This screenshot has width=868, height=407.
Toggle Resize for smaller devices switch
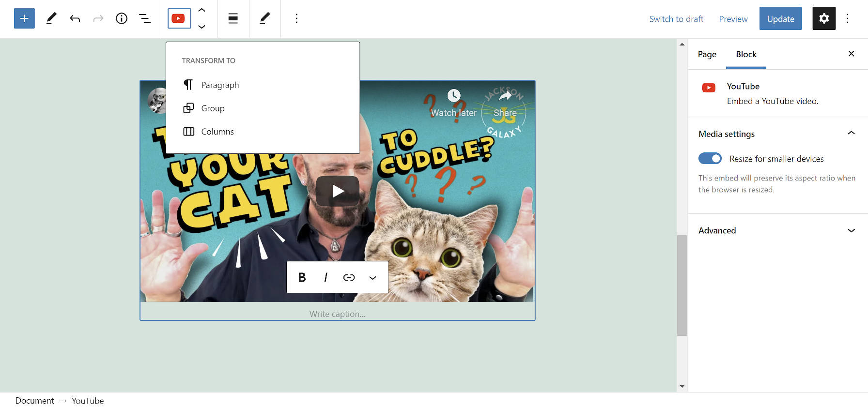(x=710, y=159)
